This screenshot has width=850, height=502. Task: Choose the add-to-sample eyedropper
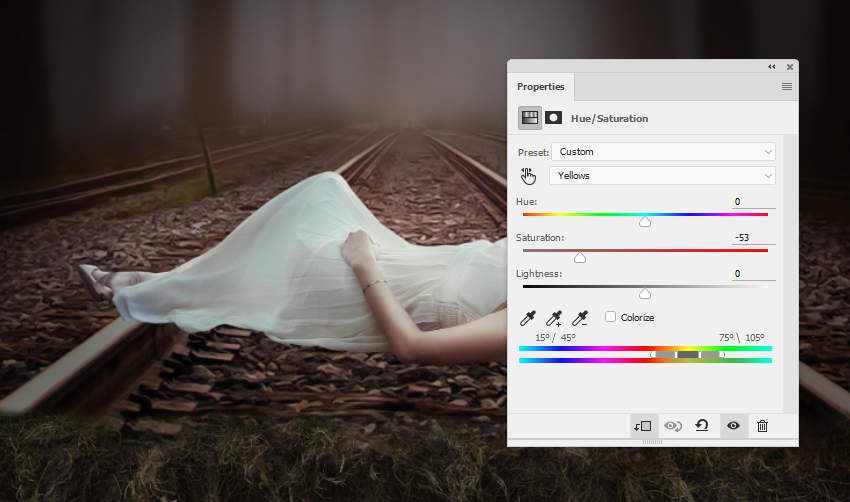[554, 318]
